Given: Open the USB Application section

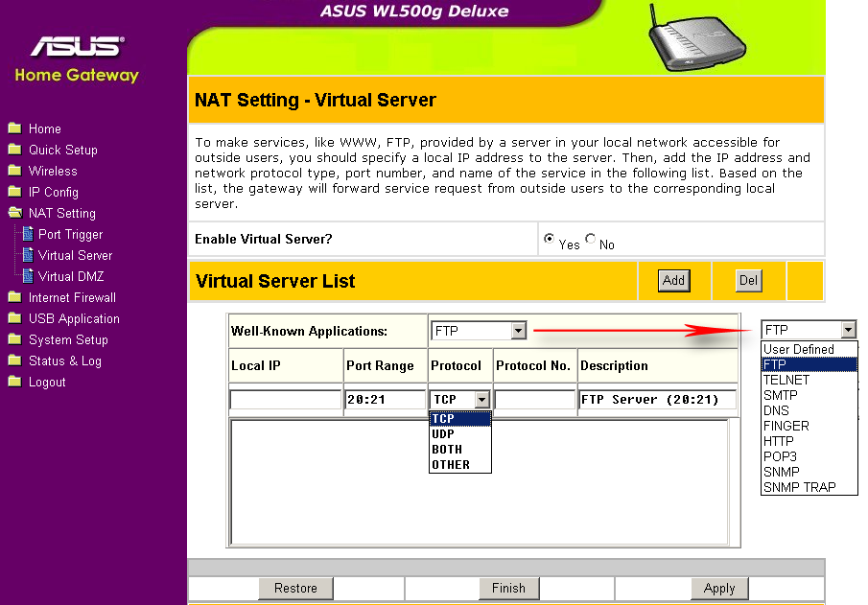Looking at the screenshot, I should pos(74,319).
